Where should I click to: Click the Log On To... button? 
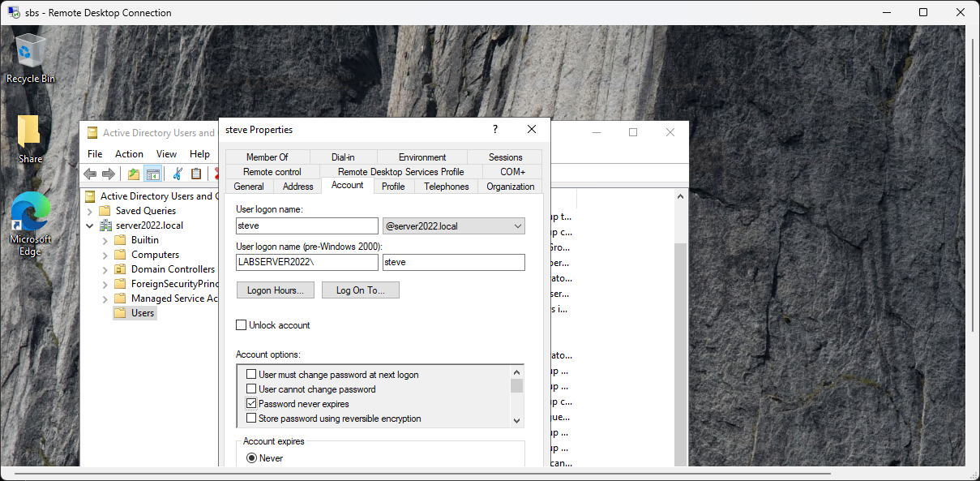(360, 290)
